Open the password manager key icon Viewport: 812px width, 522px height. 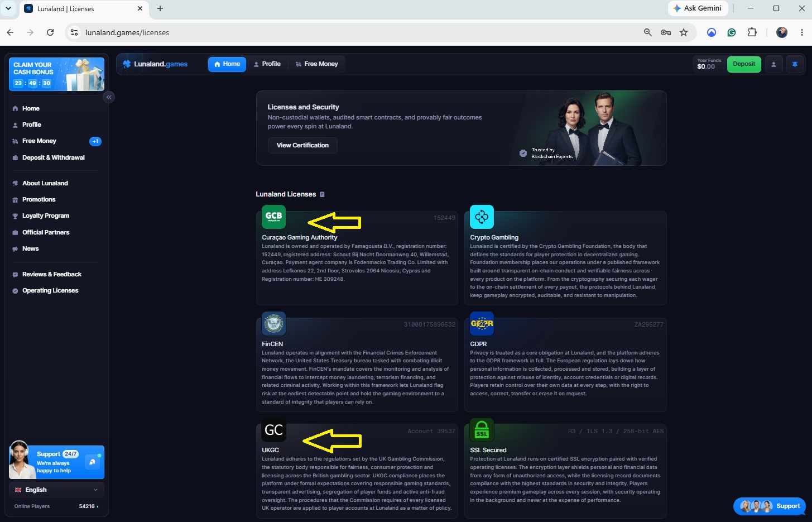tap(666, 32)
